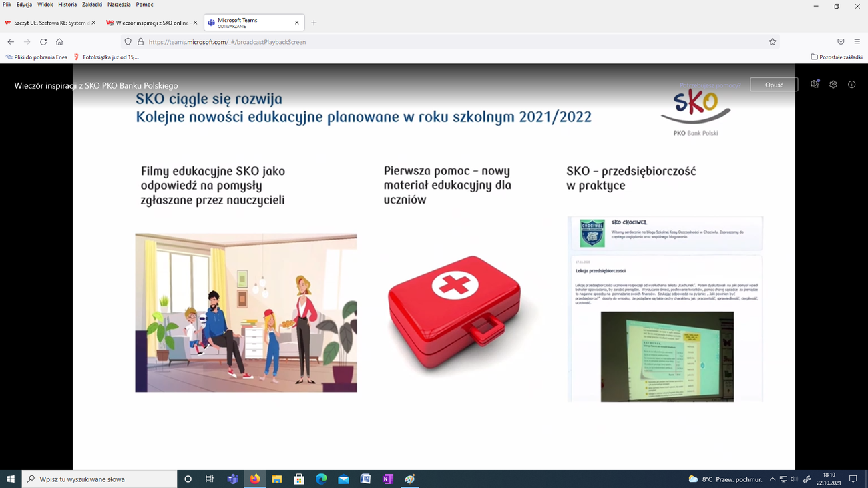Click the Opuść leave button
Image resolution: width=868 pixels, height=488 pixels.
click(774, 85)
